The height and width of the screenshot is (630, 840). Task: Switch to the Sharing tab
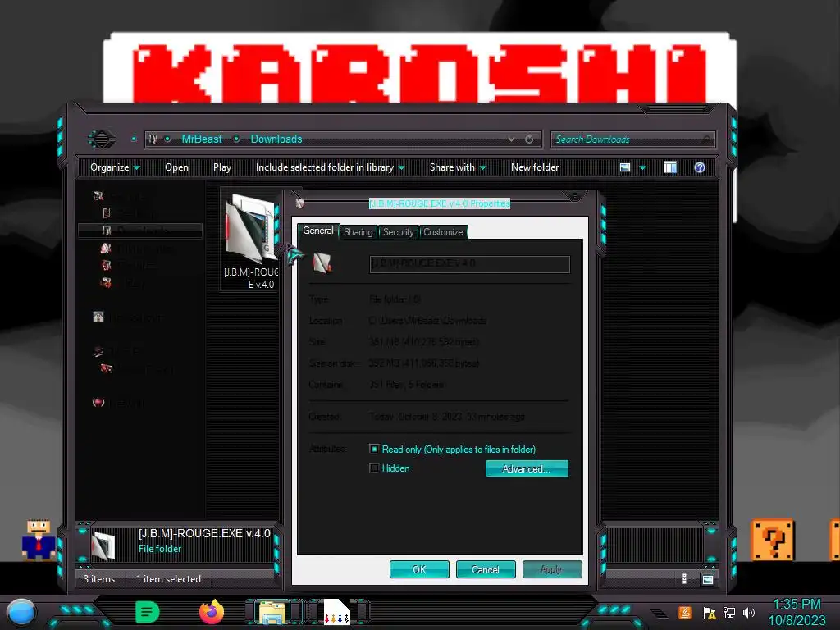point(358,232)
